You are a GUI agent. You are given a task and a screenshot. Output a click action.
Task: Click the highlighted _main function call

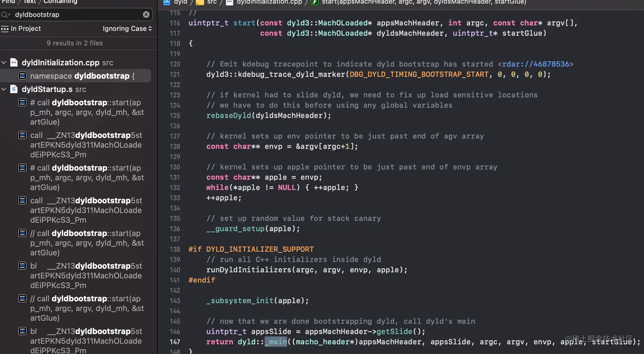[x=276, y=342]
